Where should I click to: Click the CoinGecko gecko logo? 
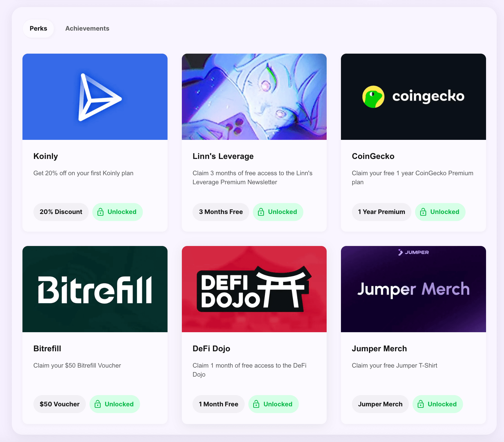pyautogui.click(x=373, y=97)
